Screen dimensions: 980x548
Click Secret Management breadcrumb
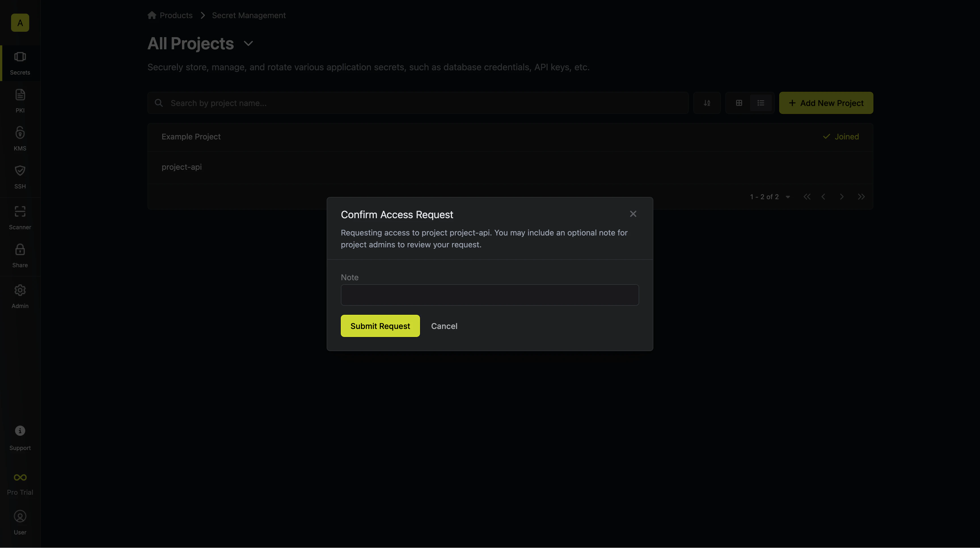click(249, 15)
